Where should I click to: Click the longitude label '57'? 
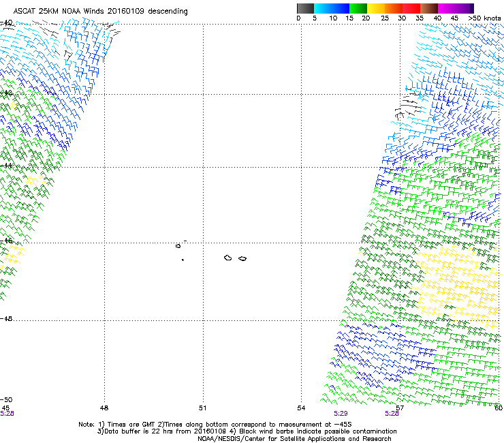(x=400, y=408)
